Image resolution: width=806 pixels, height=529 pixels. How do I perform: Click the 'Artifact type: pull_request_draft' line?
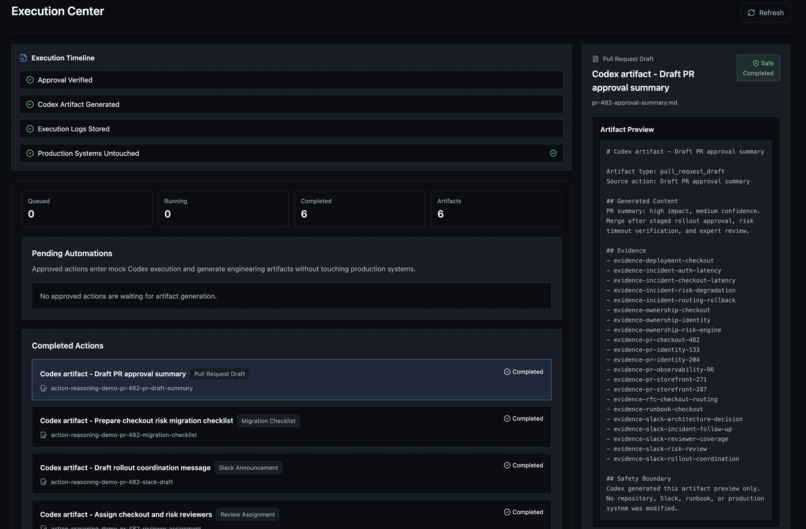click(665, 171)
